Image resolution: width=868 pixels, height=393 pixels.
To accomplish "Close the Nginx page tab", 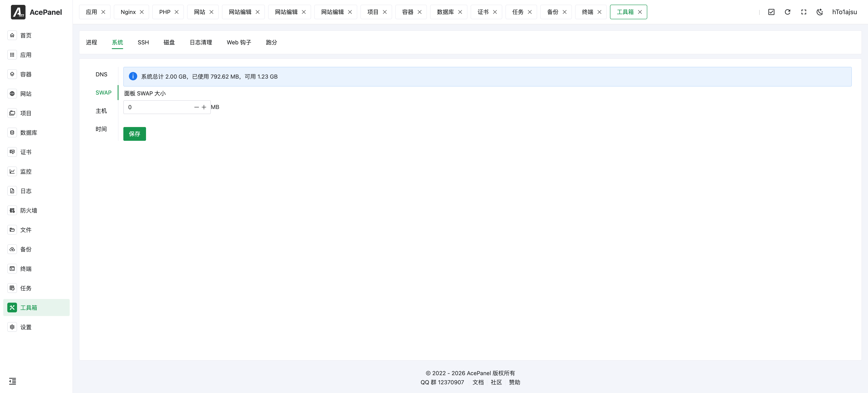I will point(142,12).
